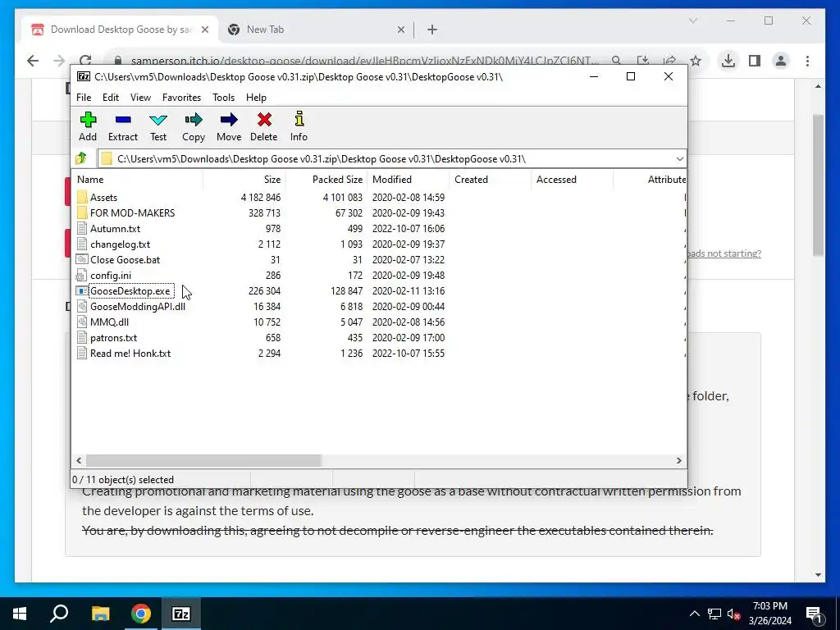Open the Tools menu
Screen dimensions: 840x630
[x=223, y=98]
